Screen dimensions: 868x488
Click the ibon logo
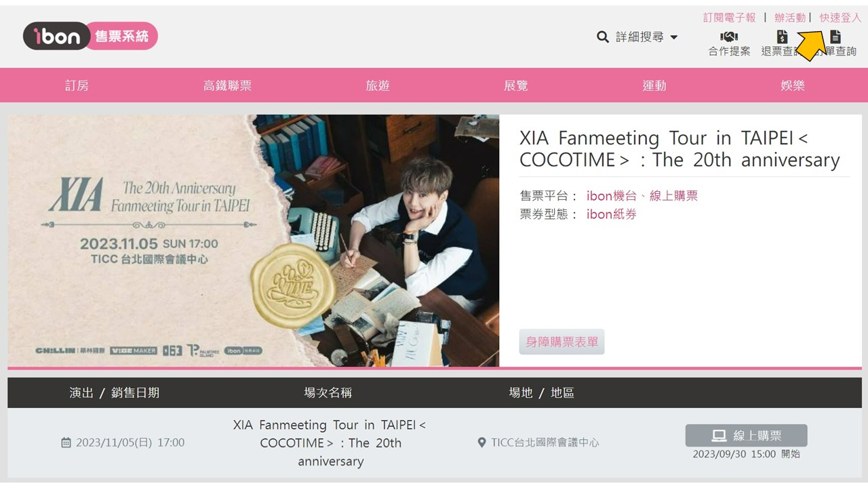coord(90,36)
